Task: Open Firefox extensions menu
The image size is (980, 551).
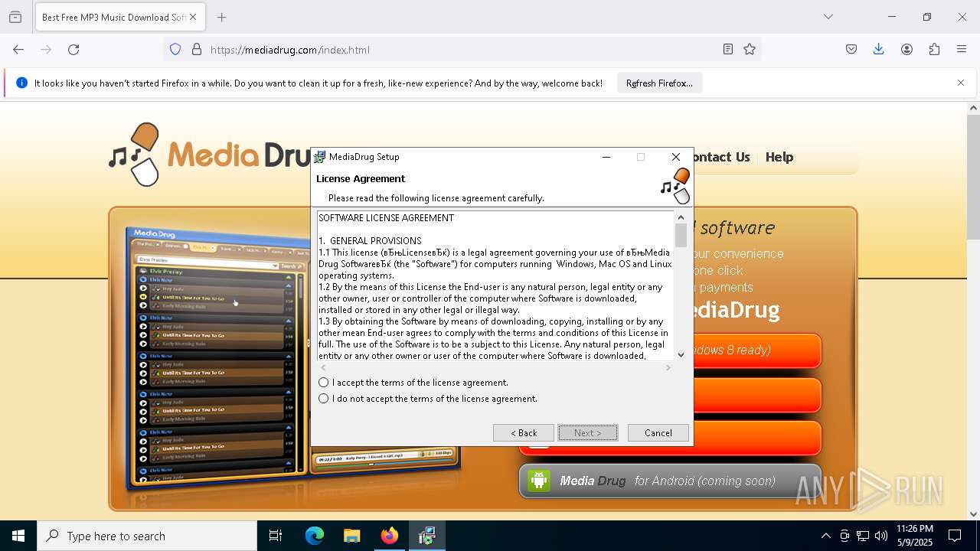Action: (934, 50)
